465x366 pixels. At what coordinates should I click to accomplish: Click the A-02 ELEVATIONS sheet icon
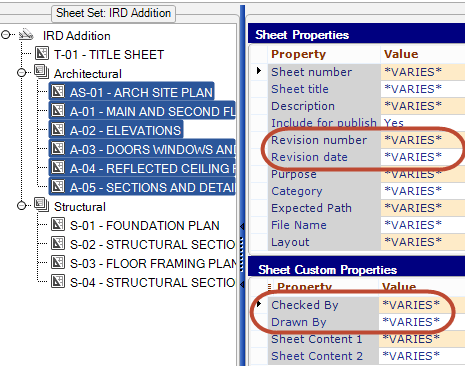pos(58,129)
